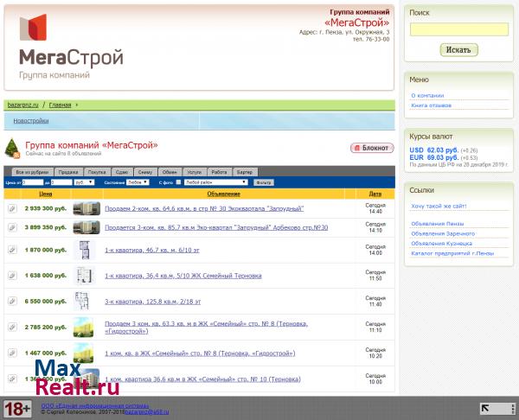Image resolution: width=519 pixels, height=420 pixels.
Task: Open listing '1-к квартира, 36,4 кв.м, 5/10 ЖК Семейный Терновка'
Action: [183, 276]
